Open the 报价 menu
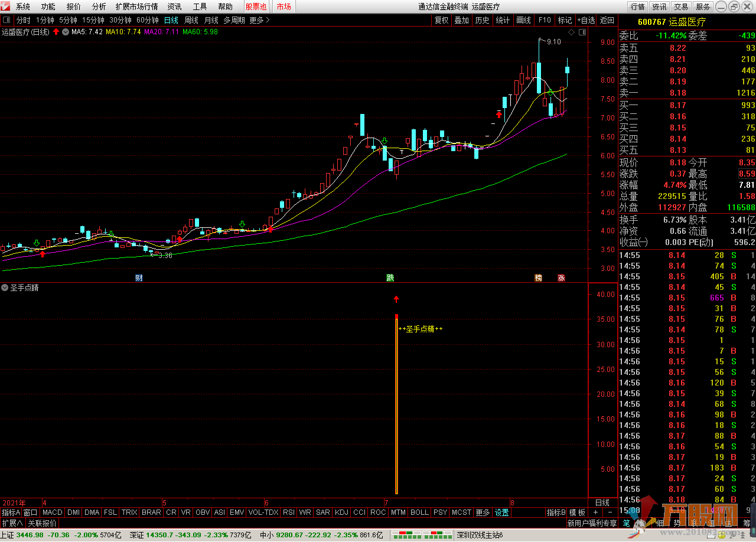The image size is (756, 542). [x=74, y=6]
